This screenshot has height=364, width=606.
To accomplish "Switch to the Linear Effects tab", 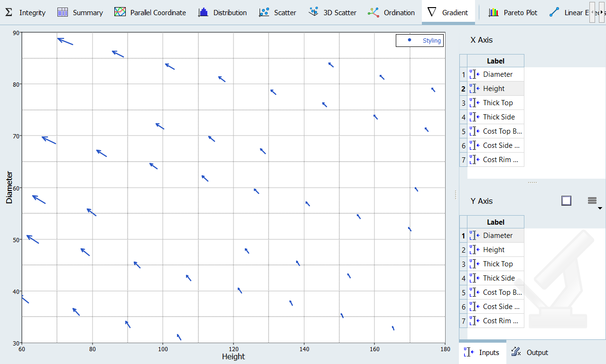I will [574, 13].
